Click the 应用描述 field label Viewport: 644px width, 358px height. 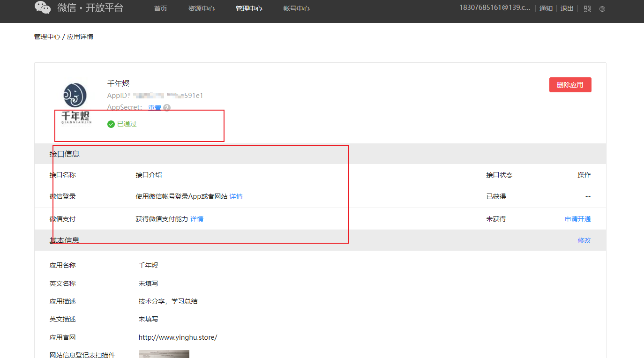tap(62, 301)
